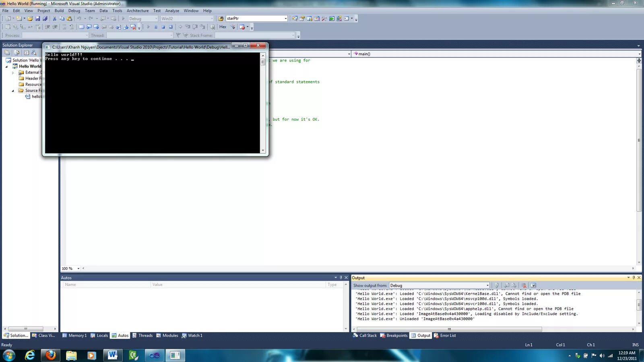Viewport: 644px width, 362px height.
Task: Click Solution Explorer Show All Files icon
Action: click(x=17, y=53)
